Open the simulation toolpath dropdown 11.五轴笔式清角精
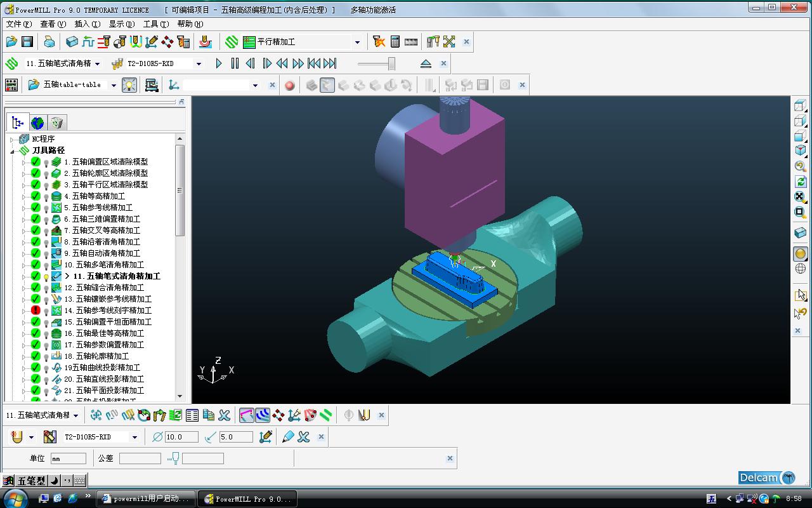 coord(97,63)
